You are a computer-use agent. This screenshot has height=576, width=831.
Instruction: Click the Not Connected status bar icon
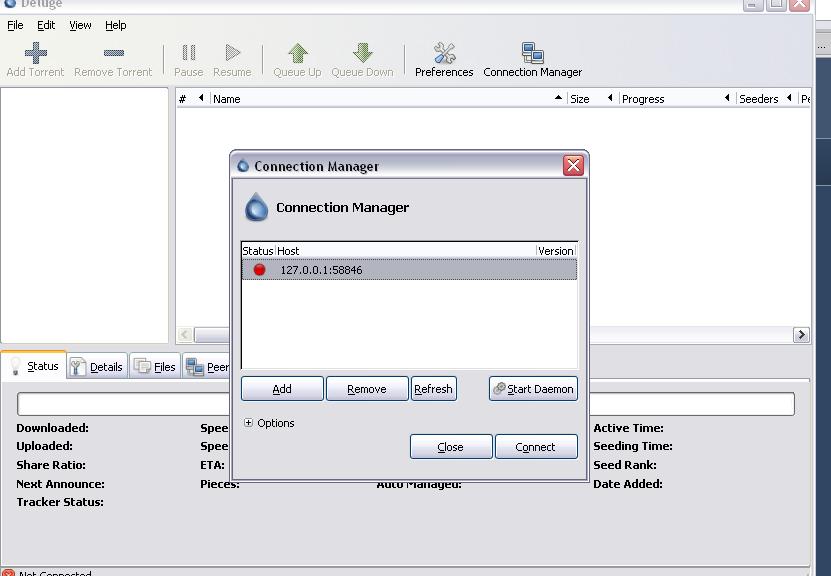pos(8,572)
